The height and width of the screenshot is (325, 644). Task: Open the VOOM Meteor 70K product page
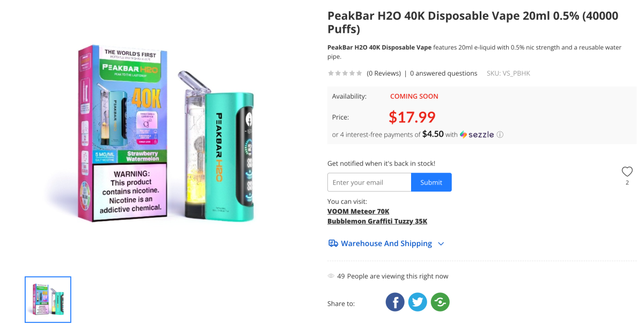tap(358, 211)
